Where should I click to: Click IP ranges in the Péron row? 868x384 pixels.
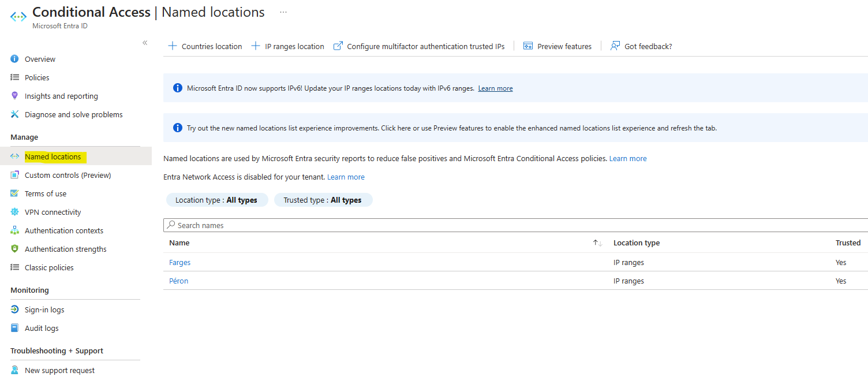click(628, 281)
